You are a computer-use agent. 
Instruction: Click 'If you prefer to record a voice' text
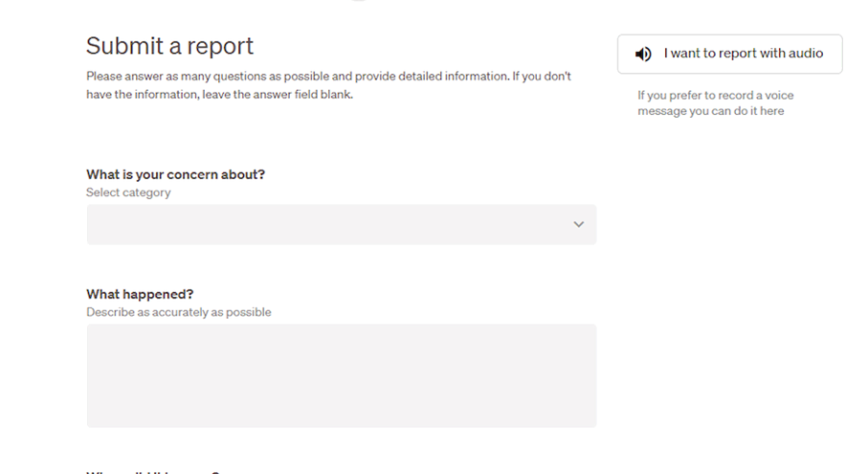tap(715, 95)
